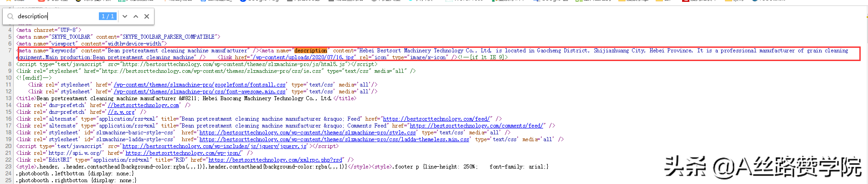Close the find bar

tap(147, 16)
